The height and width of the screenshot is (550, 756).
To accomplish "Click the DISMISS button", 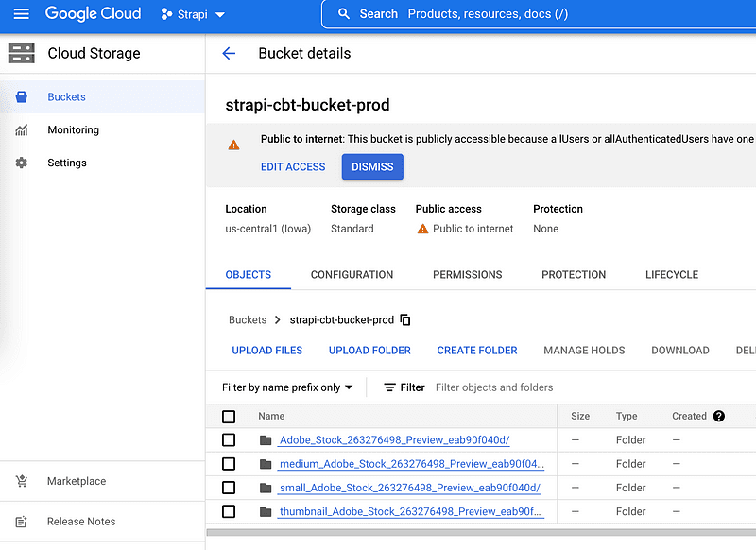I will (x=372, y=166).
